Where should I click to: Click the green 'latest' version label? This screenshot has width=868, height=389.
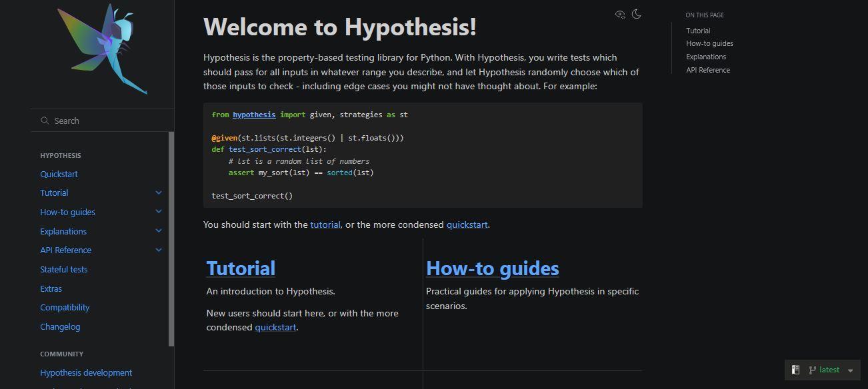point(829,370)
